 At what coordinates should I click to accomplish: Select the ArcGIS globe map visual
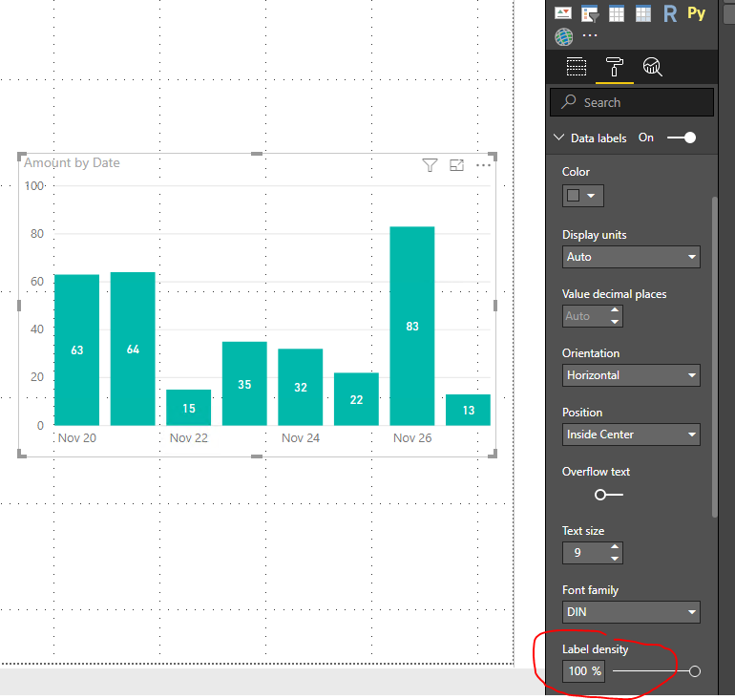point(564,37)
